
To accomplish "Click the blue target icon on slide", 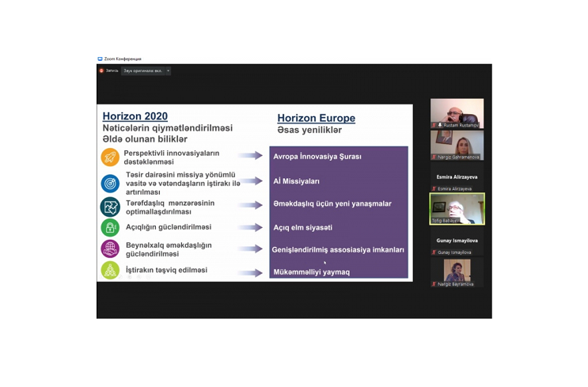I will 110,184.
